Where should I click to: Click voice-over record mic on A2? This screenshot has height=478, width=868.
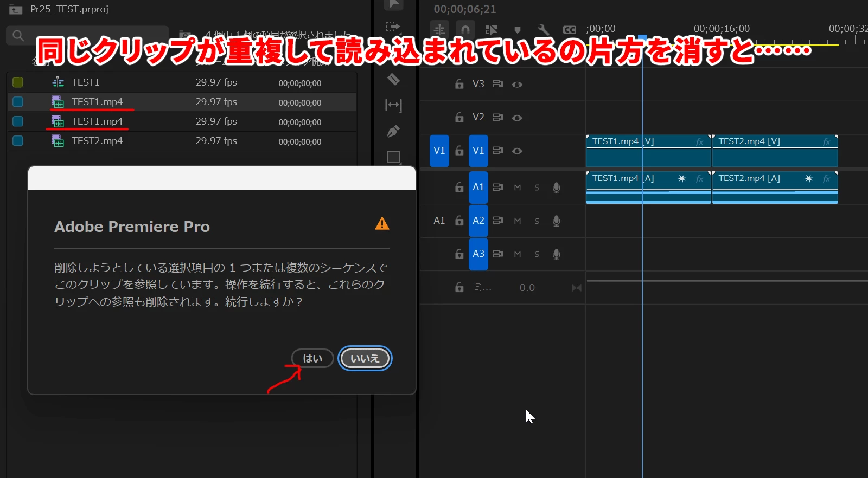[x=556, y=221]
